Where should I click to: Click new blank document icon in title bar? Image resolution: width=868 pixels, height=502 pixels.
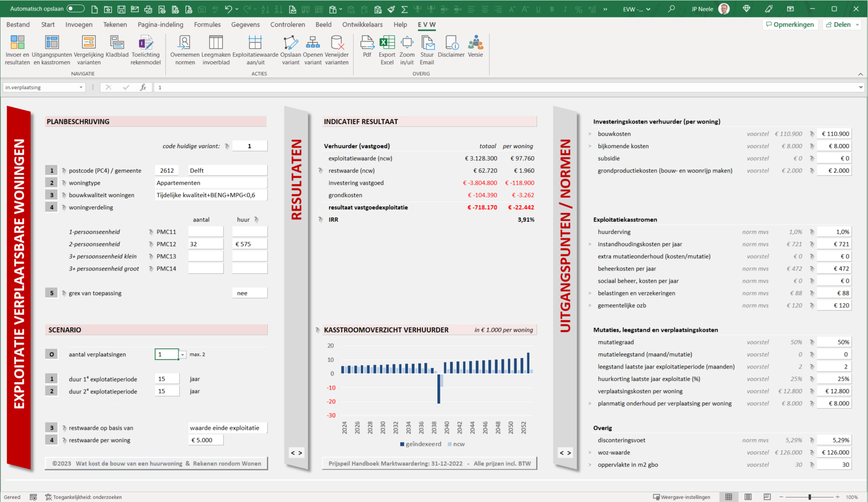(94, 9)
